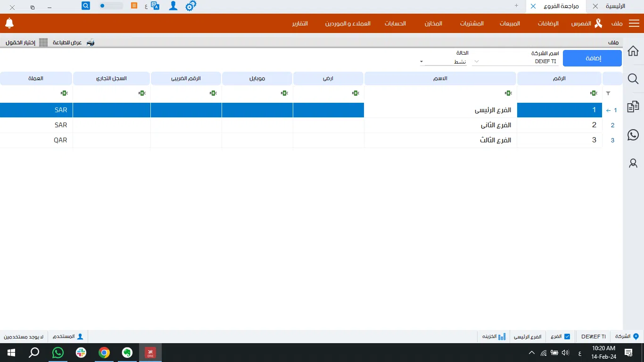This screenshot has width=644, height=362.
Task: Click the printer icon next to عرض للطباعة
Action: click(x=90, y=42)
